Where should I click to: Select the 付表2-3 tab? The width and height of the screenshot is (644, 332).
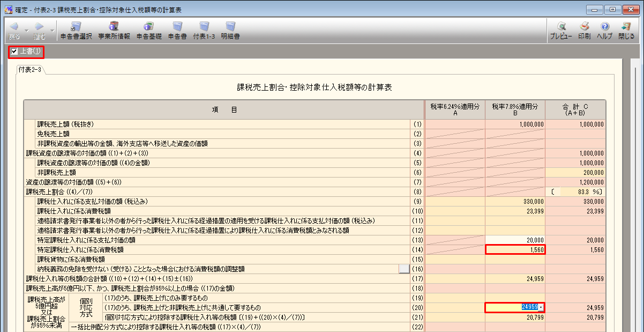point(29,70)
